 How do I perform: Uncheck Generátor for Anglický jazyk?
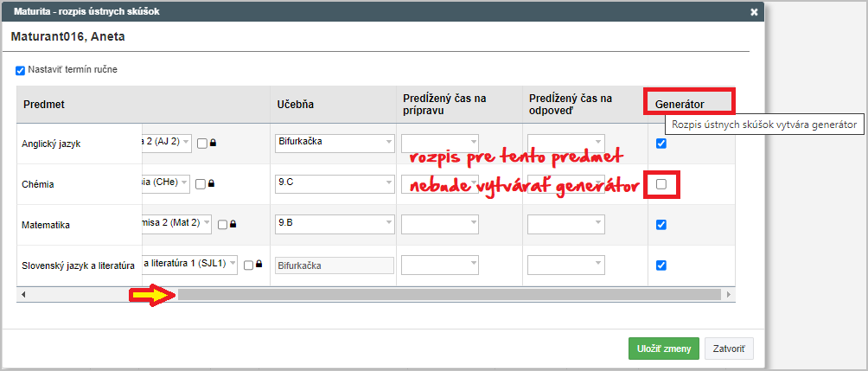661,144
